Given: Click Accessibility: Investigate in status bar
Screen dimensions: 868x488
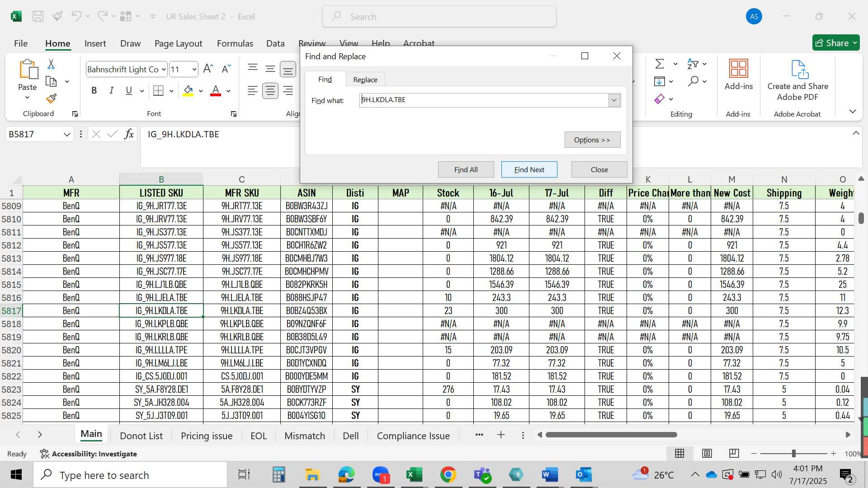Looking at the screenshot, I should click(x=89, y=454).
